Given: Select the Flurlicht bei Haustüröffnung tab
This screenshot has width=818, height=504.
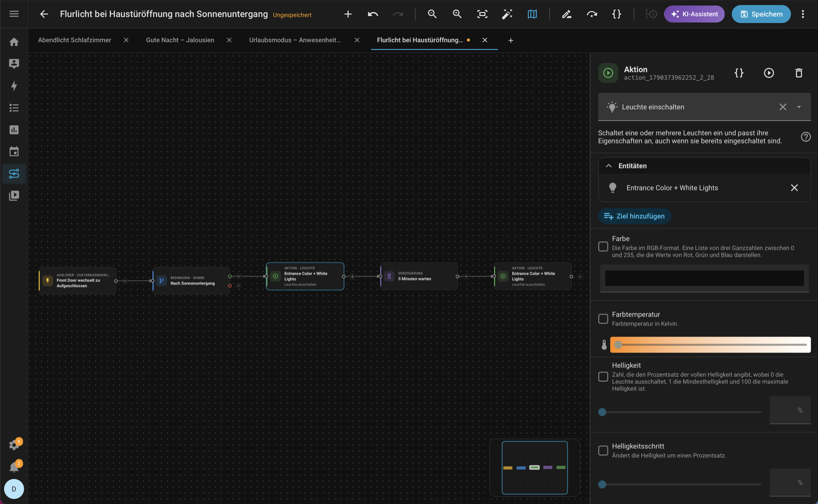Looking at the screenshot, I should [x=420, y=40].
